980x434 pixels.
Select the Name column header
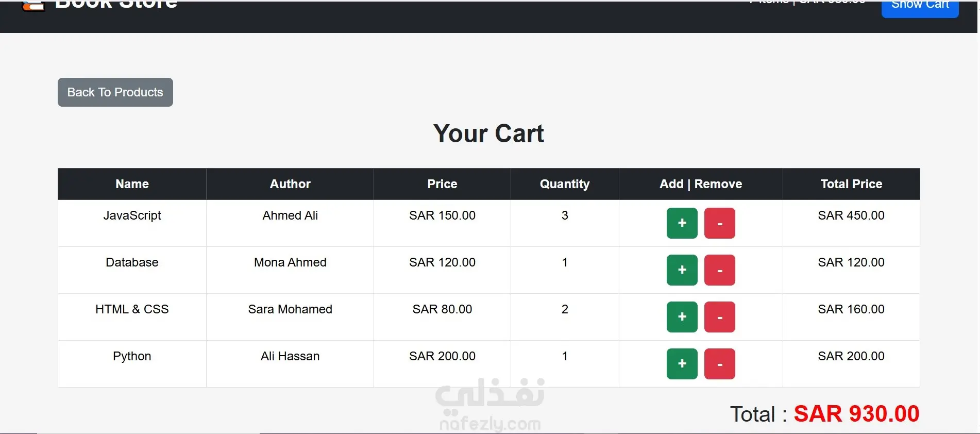132,184
